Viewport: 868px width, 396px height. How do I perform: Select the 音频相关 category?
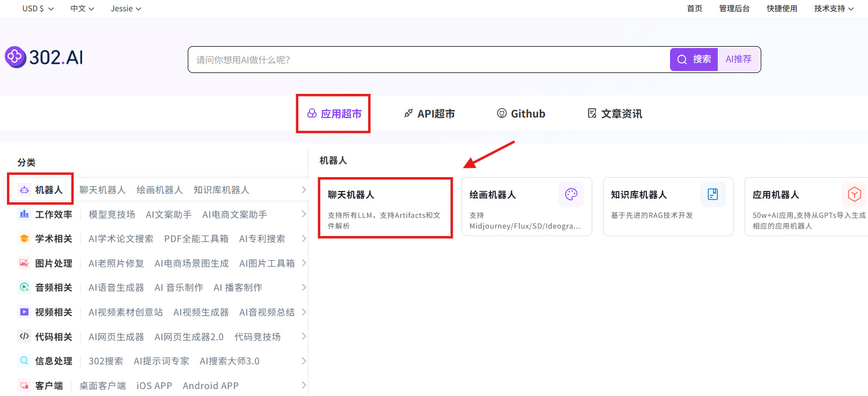coord(54,287)
